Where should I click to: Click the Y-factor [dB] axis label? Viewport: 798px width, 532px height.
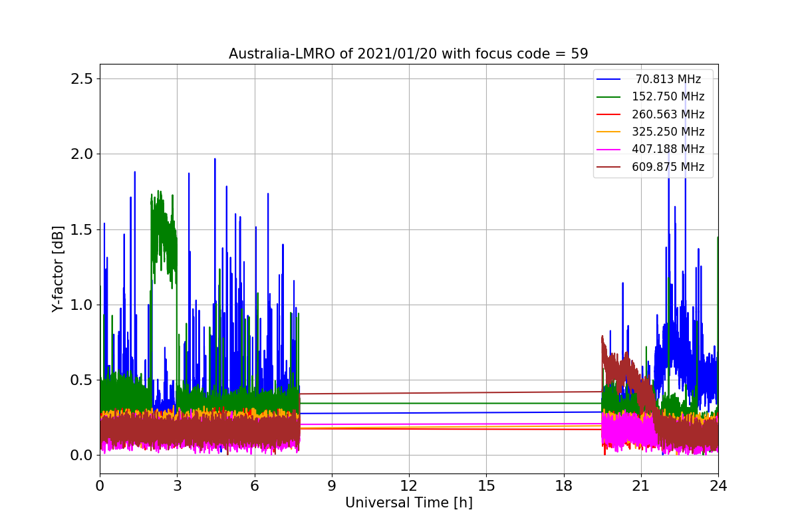[58, 269]
